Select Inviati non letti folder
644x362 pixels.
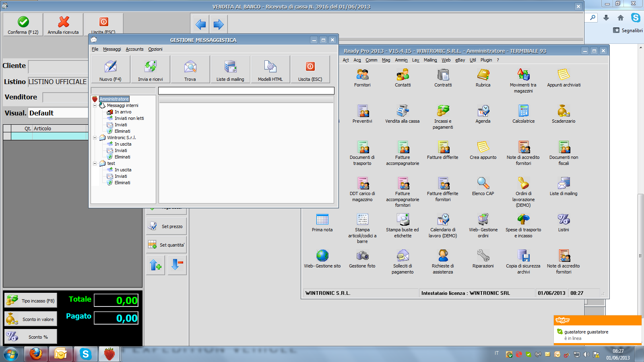(x=129, y=118)
